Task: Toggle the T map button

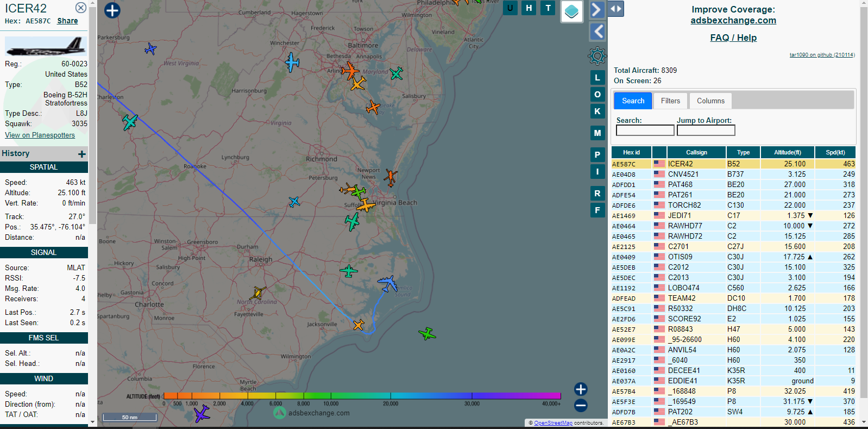Action: pos(548,8)
